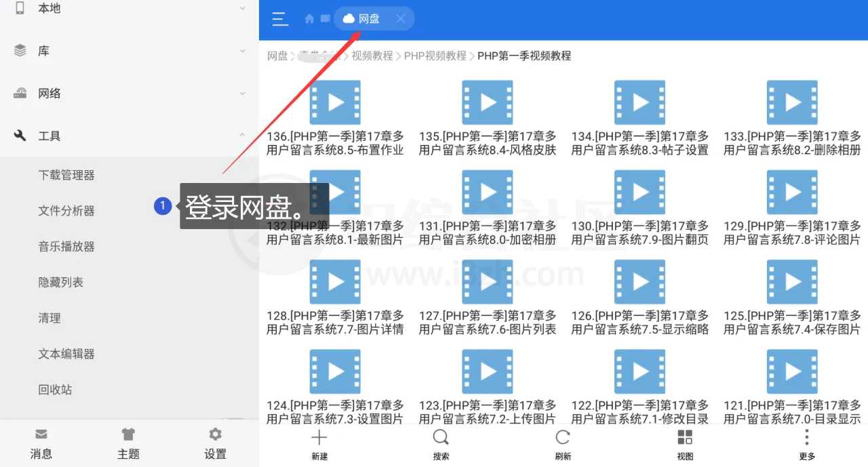Click the 本地 phone icon
The image size is (868, 467).
coord(20,8)
